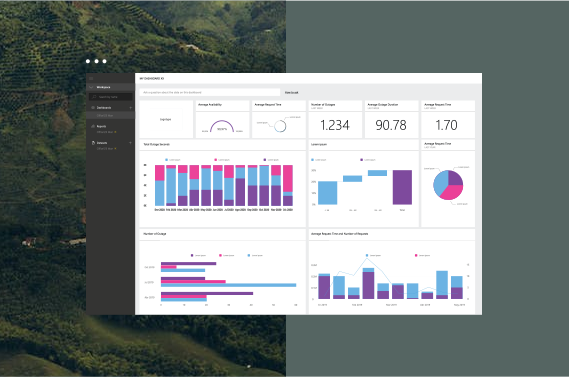Click blue legend swatch in Total Outage Seconds
Image resolution: width=569 pixels, height=377 pixels.
pos(167,160)
